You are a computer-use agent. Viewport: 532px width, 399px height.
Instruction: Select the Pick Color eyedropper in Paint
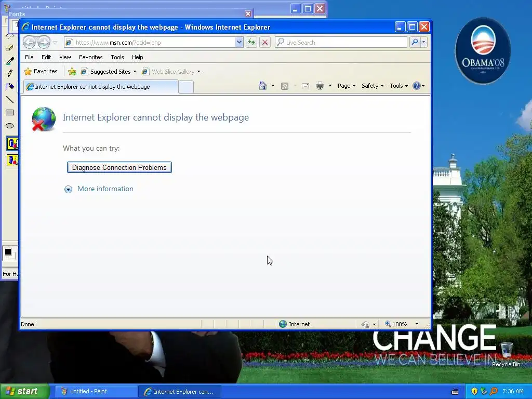(10, 61)
